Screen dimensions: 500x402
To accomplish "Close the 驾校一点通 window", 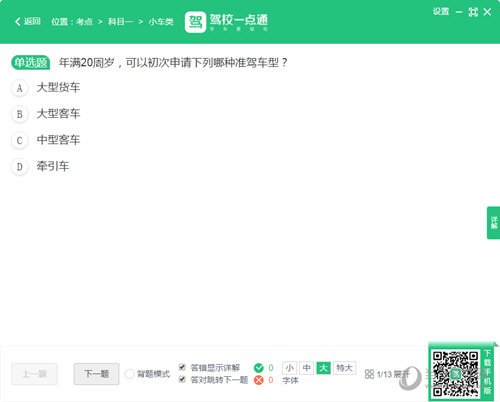I will click(487, 12).
